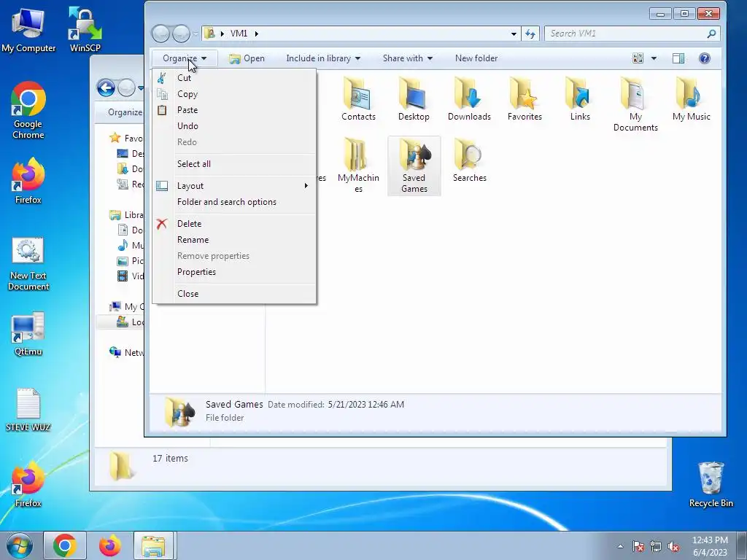Screen dimensions: 747x560
Task: Click the search magnifier icon
Action: coord(711,34)
